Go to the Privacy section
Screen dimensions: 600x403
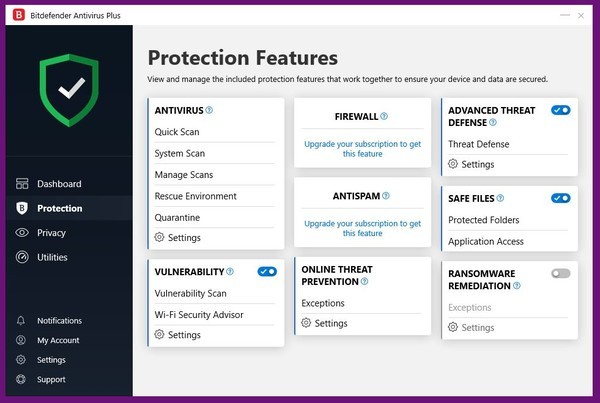pos(69,233)
